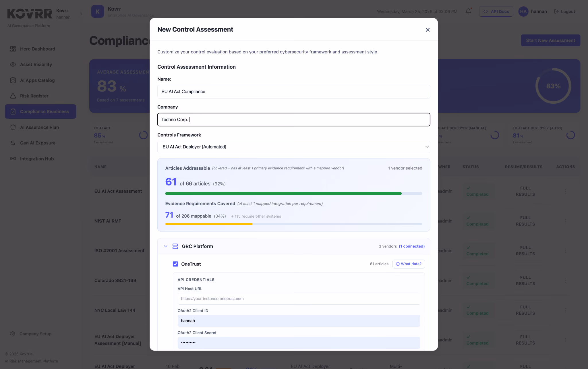Select Compliance Readiness in the sidebar
The height and width of the screenshot is (369, 588).
[x=40, y=111]
